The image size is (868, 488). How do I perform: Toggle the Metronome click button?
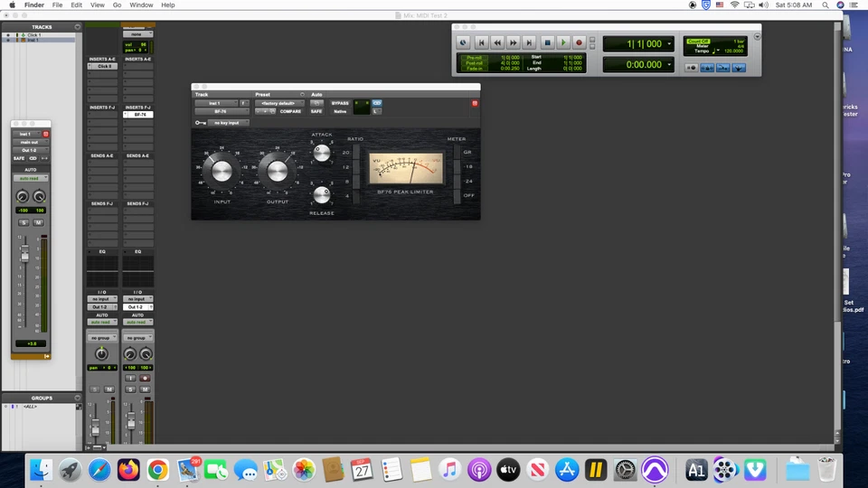(707, 68)
